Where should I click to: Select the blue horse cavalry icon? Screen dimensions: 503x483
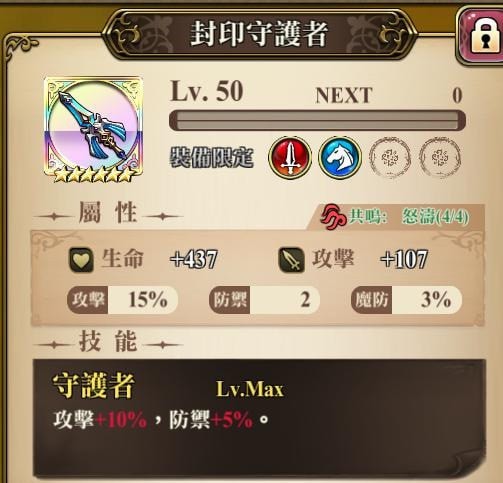pyautogui.click(x=340, y=157)
